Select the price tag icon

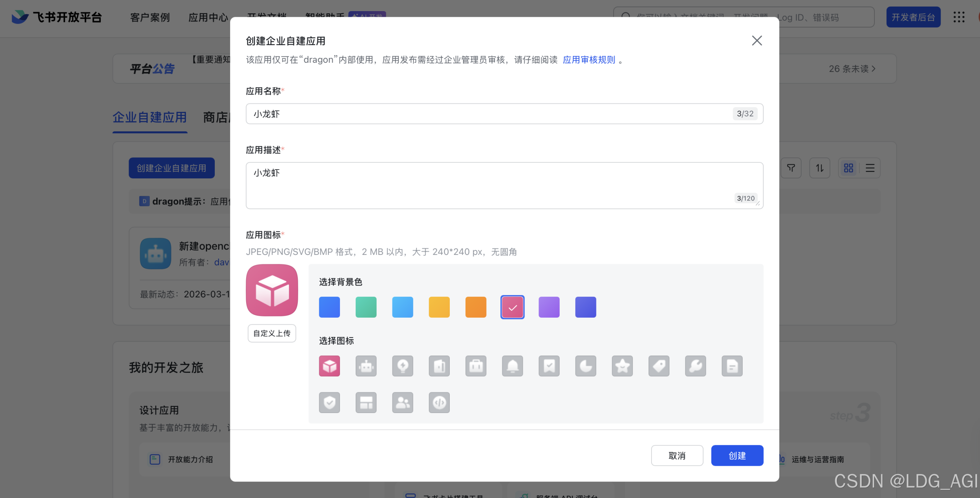click(x=658, y=366)
